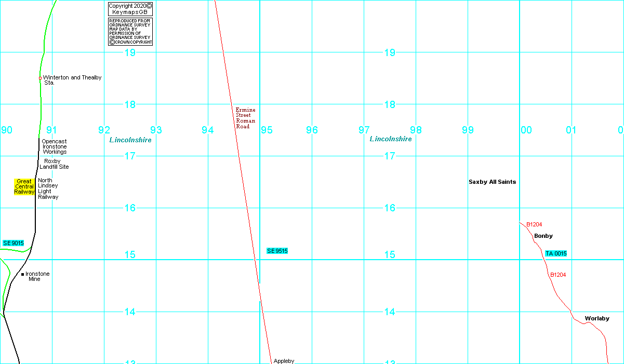Open the SE 9015 grid tile link

coord(14,243)
